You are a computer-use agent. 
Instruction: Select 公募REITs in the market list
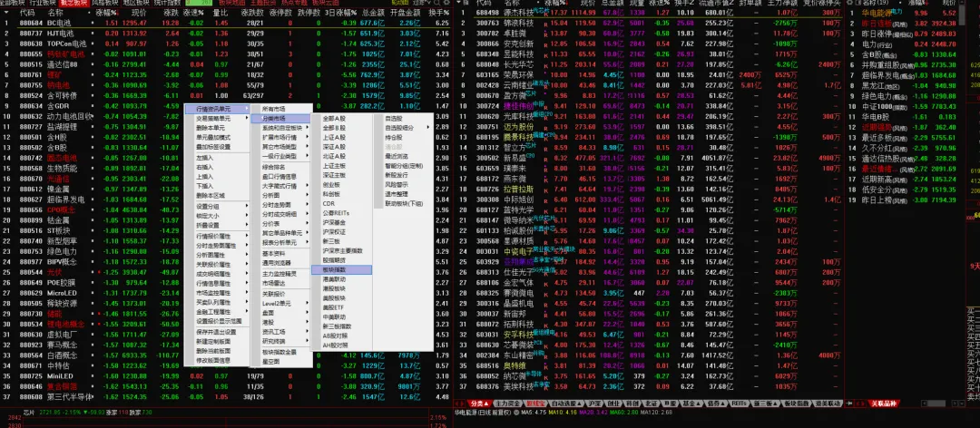click(341, 212)
